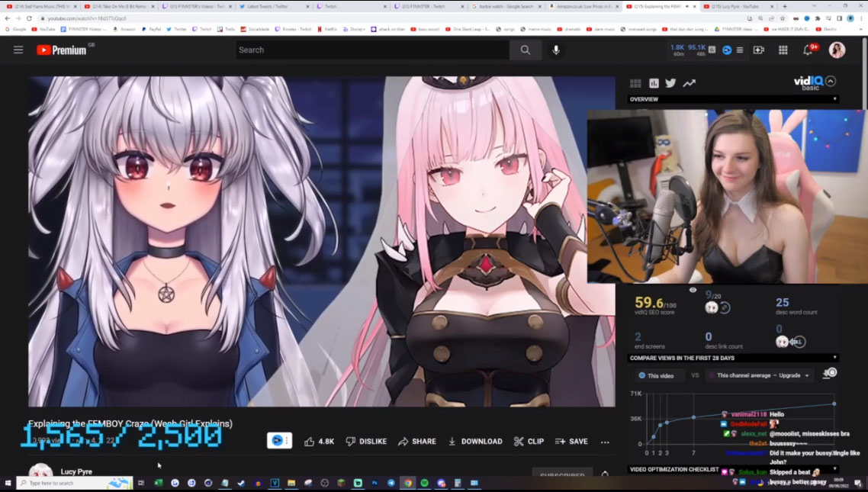The height and width of the screenshot is (492, 868).
Task: Collapse Compare Views in First 28 Days section
Action: [834, 358]
